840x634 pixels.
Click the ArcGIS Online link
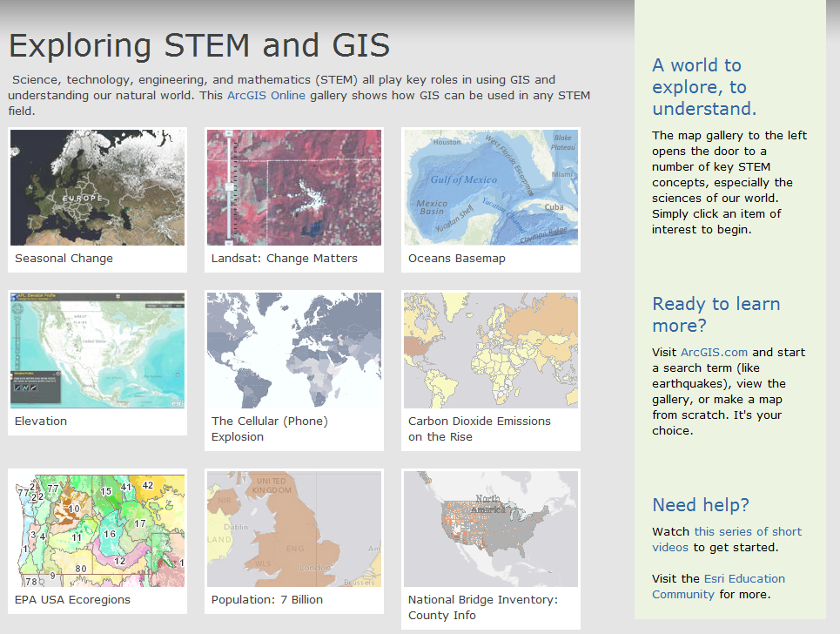[266, 96]
